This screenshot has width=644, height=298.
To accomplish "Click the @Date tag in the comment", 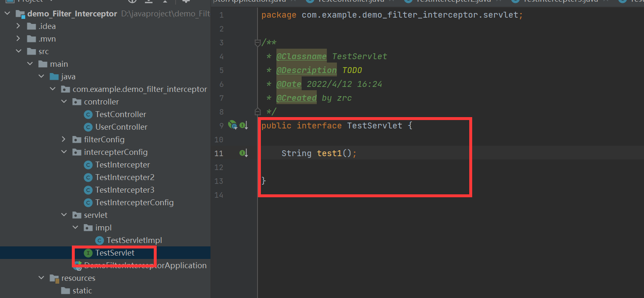I will click(289, 84).
